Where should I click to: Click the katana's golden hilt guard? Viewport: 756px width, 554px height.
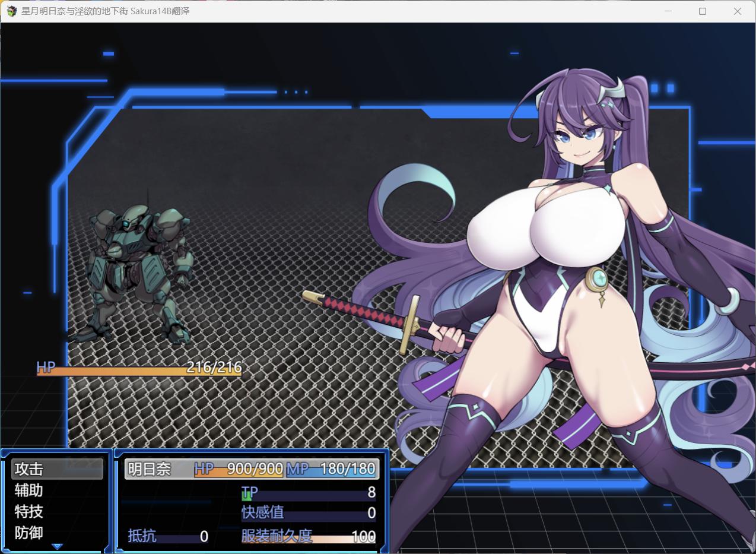click(409, 325)
